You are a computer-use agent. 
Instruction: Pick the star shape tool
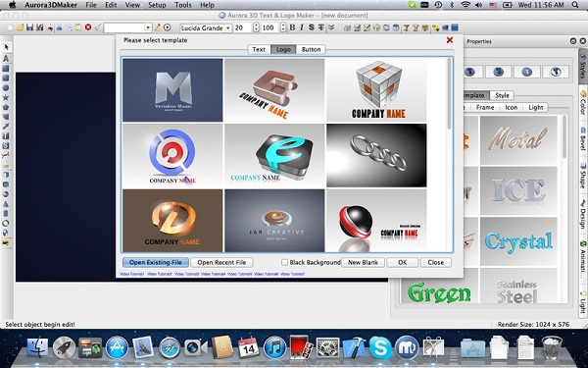(6, 97)
